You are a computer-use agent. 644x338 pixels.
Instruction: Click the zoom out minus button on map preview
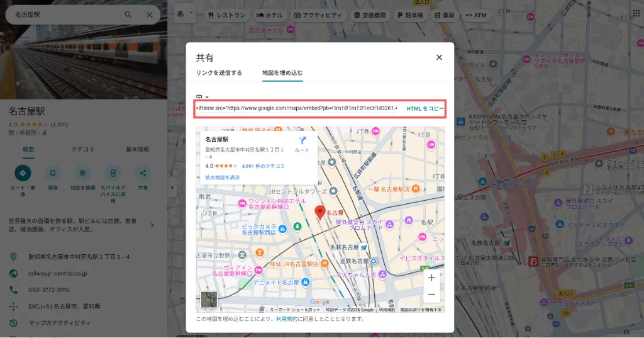(x=431, y=295)
